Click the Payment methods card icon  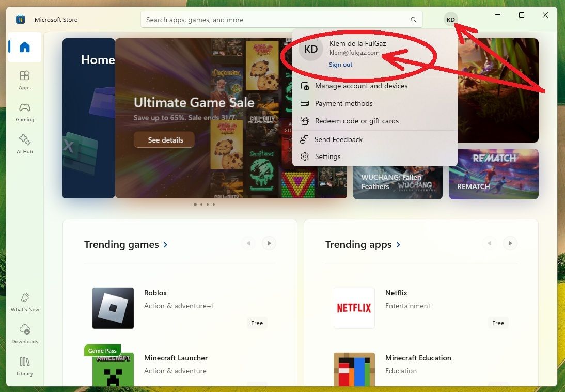click(x=305, y=103)
